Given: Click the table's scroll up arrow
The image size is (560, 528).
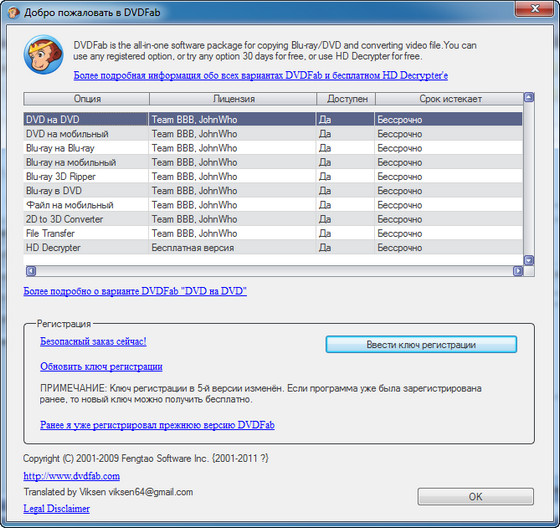Looking at the screenshot, I should pyautogui.click(x=529, y=97).
